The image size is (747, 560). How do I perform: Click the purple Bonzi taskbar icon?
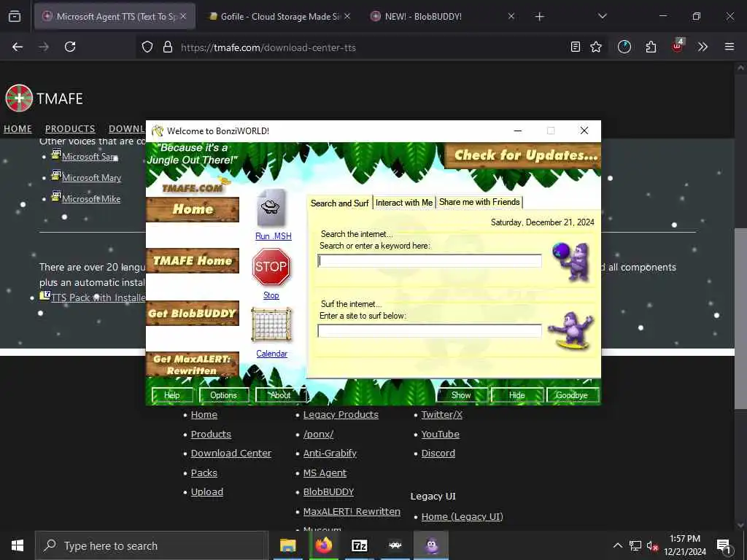tap(432, 545)
